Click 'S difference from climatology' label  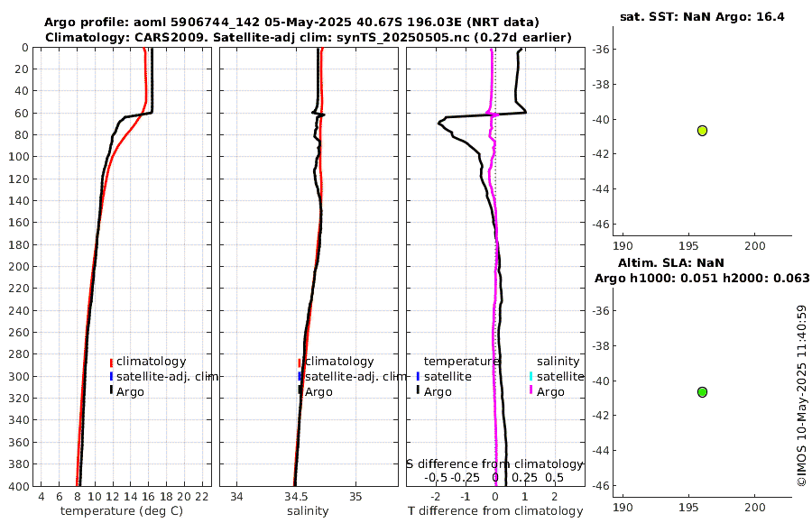click(494, 464)
